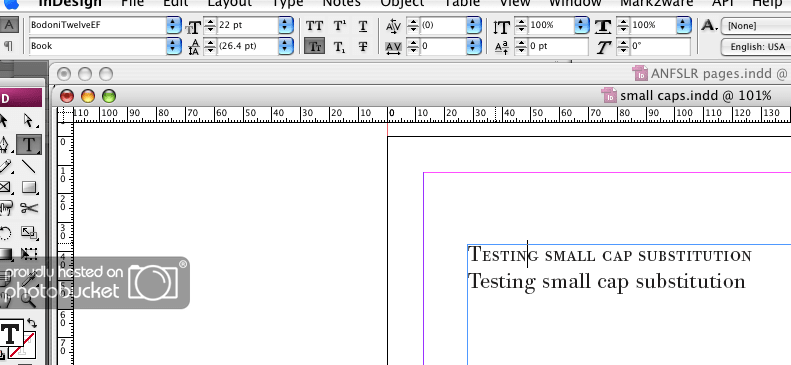
Task: Select the Scissors tool
Action: coord(29,208)
